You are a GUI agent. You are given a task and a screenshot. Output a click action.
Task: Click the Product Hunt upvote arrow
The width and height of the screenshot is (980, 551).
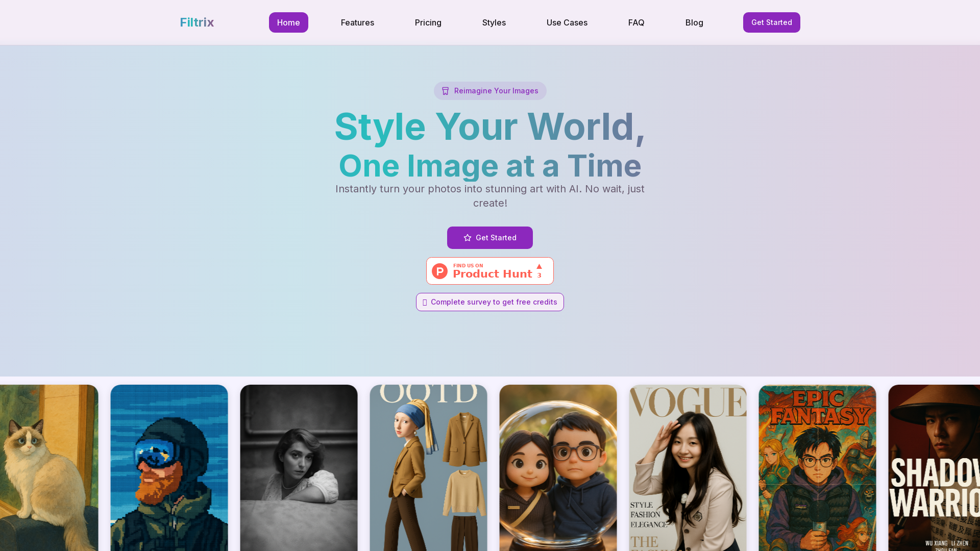539,266
